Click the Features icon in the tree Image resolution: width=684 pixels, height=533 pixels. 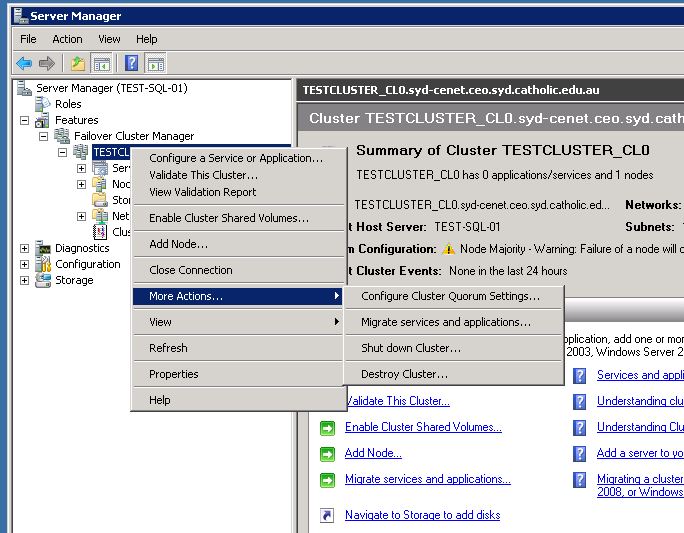pos(43,120)
